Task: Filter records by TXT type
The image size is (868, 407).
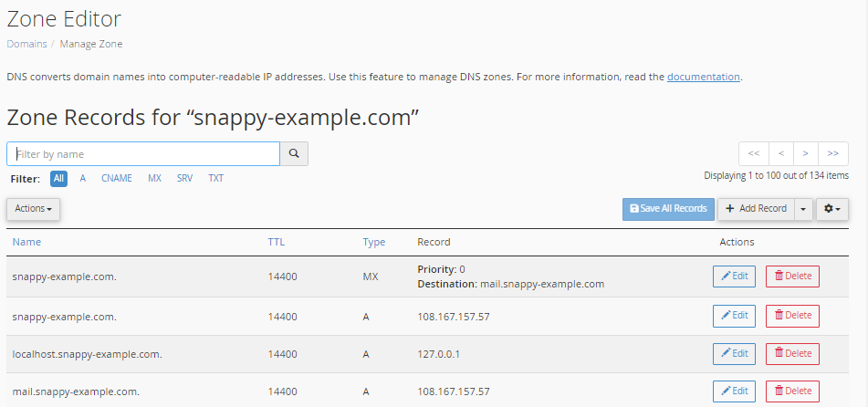Action: pyautogui.click(x=216, y=178)
